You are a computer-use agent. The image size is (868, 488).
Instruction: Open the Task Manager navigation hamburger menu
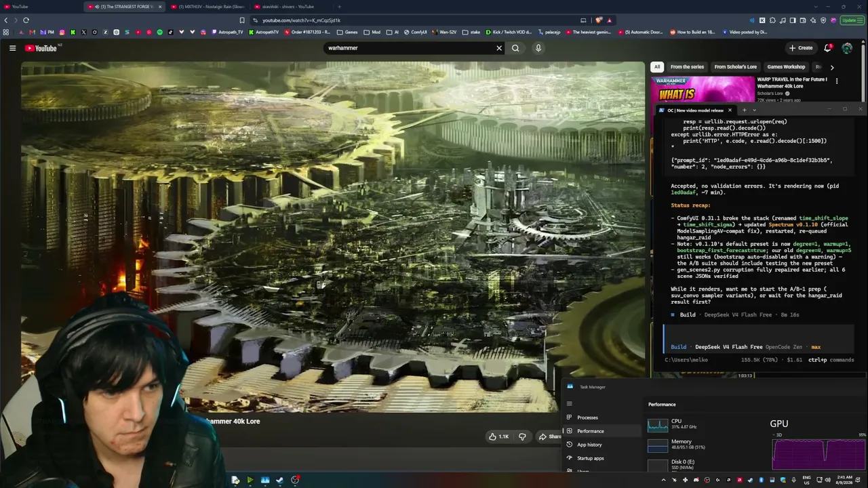[570, 404]
